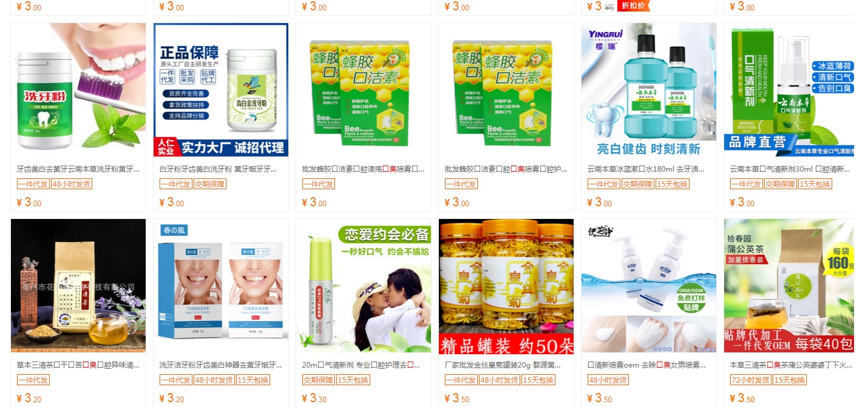Open the 草本三清茶 tea bag image
868x407 pixels.
(78, 286)
